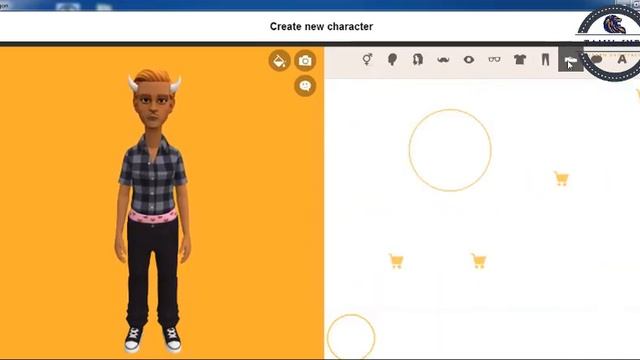Click the character avatar preview
Viewport: 640px width, 360px height.
153,210
